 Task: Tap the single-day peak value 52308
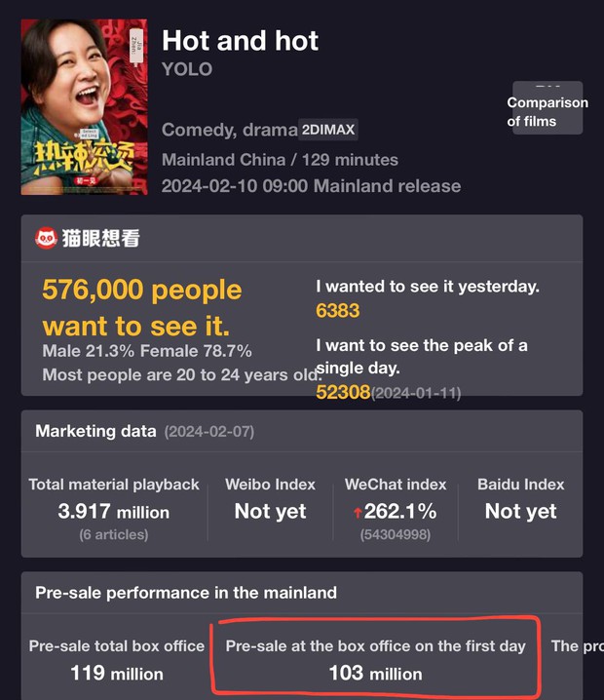[343, 392]
